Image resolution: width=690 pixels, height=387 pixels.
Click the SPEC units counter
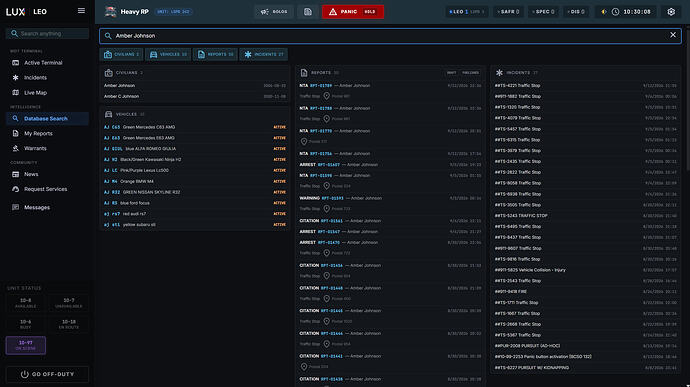(543, 12)
